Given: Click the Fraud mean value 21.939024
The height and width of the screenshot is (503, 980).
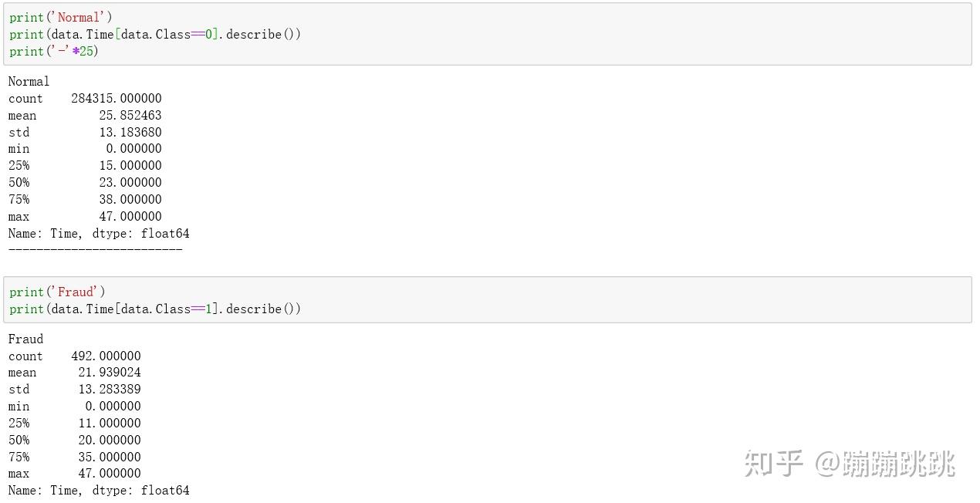Looking at the screenshot, I should click(x=110, y=373).
